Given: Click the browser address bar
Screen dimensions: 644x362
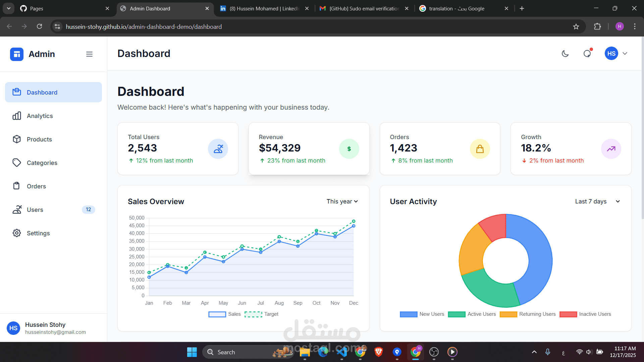Looking at the screenshot, I should click(201, 26).
